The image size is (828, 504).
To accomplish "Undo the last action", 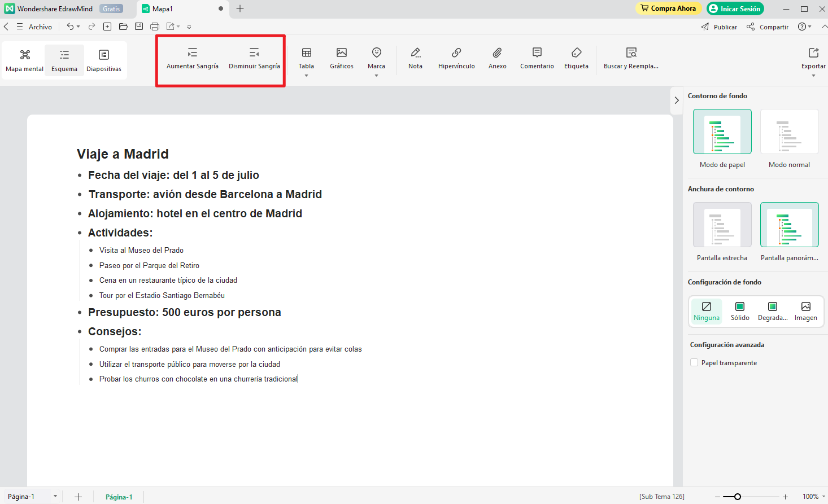I will [x=70, y=27].
